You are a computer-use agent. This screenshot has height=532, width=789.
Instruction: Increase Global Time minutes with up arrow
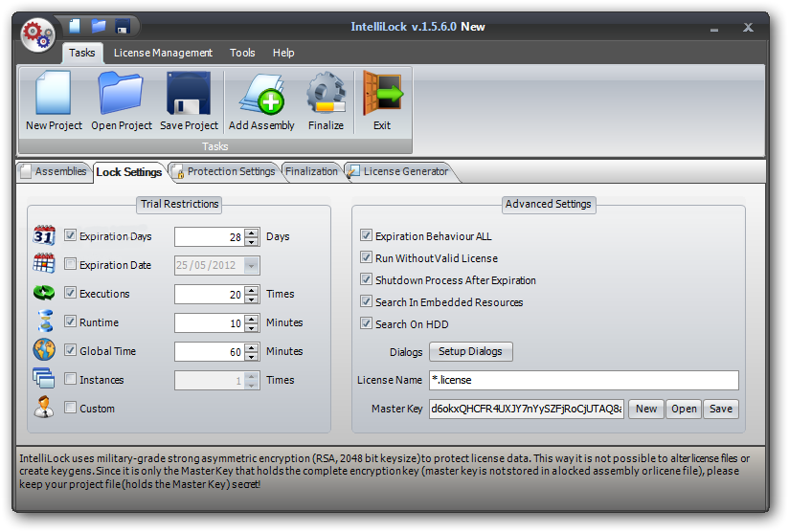click(251, 347)
